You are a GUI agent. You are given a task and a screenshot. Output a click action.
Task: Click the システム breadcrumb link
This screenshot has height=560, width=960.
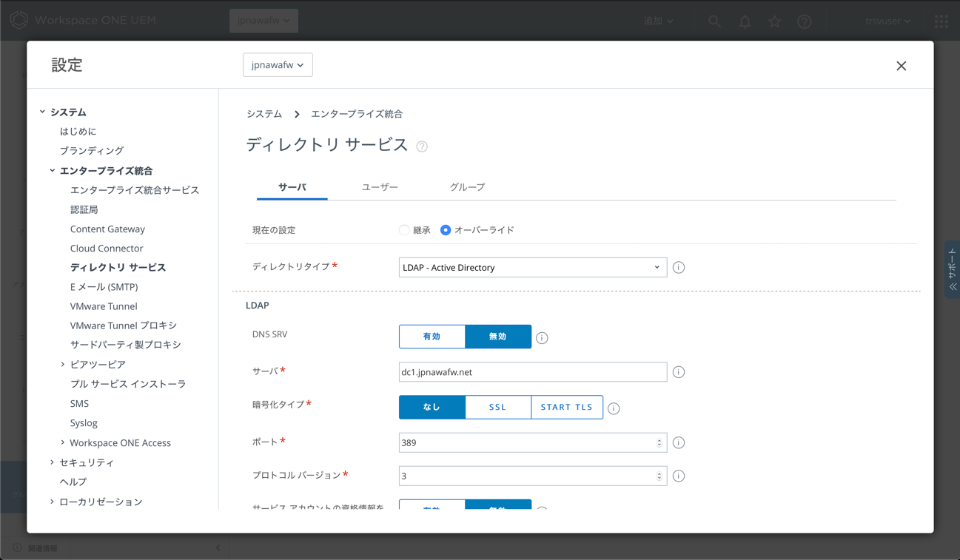[x=264, y=114]
